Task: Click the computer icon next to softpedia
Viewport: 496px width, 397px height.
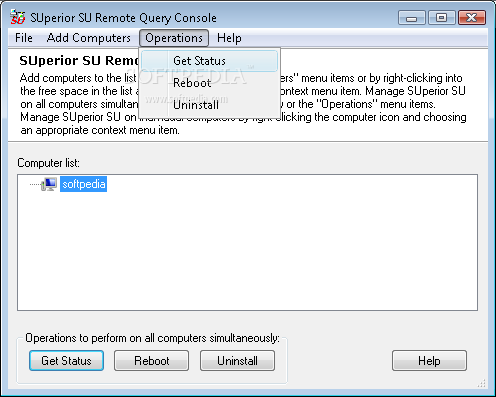Action: pyautogui.click(x=49, y=184)
